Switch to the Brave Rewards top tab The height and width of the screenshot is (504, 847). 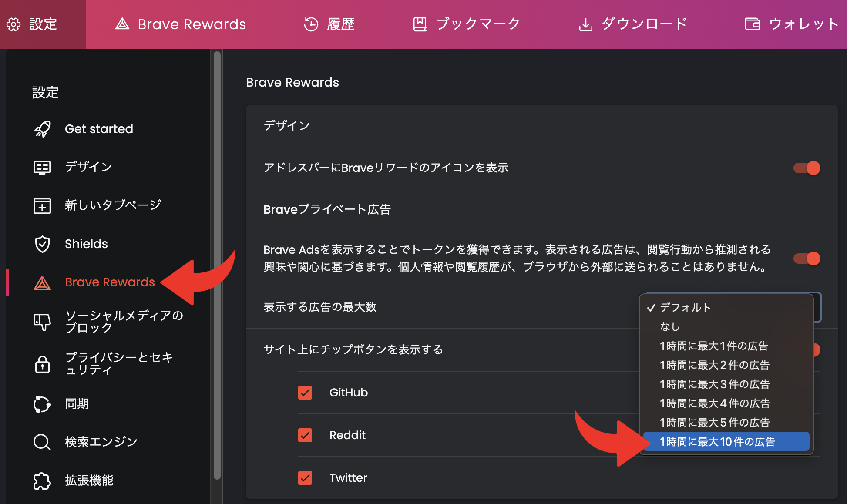[181, 24]
